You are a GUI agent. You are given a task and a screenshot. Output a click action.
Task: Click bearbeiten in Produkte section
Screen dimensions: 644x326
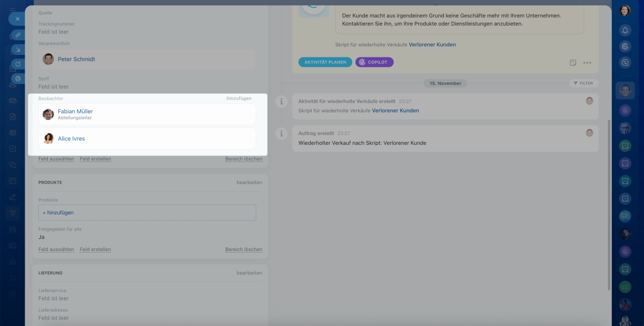[x=249, y=183]
